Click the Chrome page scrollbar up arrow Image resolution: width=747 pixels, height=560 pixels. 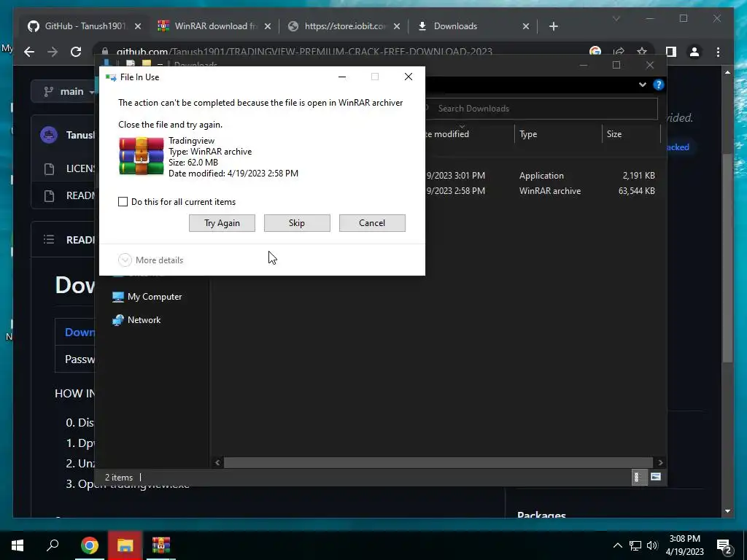point(727,72)
